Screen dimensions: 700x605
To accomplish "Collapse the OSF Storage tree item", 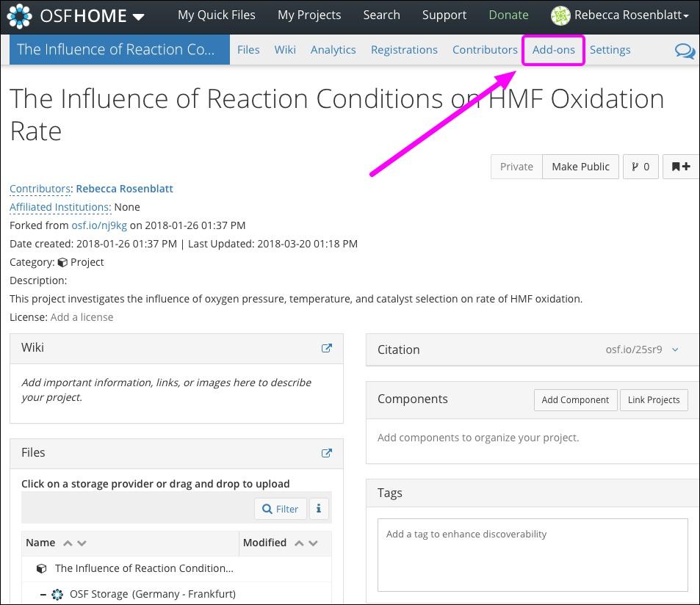I will point(44,594).
